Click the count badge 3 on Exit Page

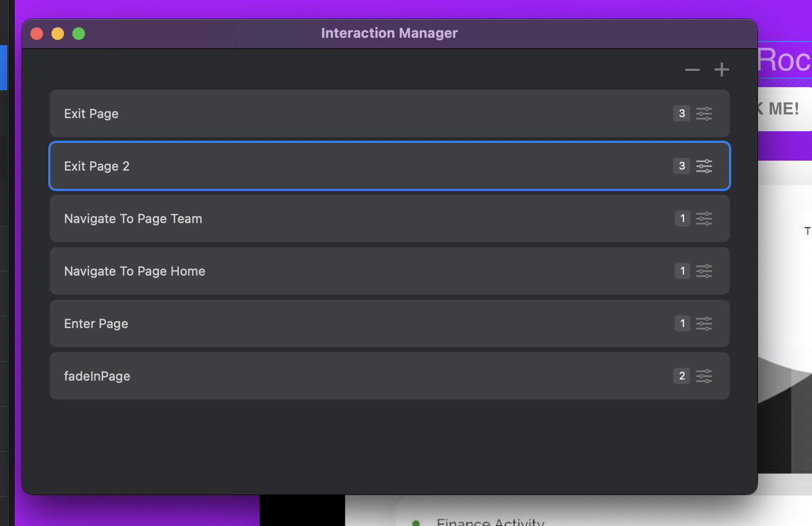click(681, 113)
